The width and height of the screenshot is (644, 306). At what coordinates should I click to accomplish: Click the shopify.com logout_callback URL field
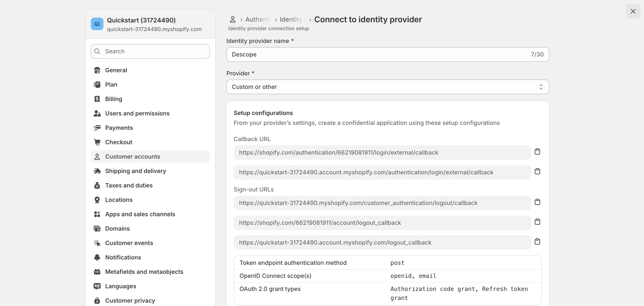tap(382, 223)
